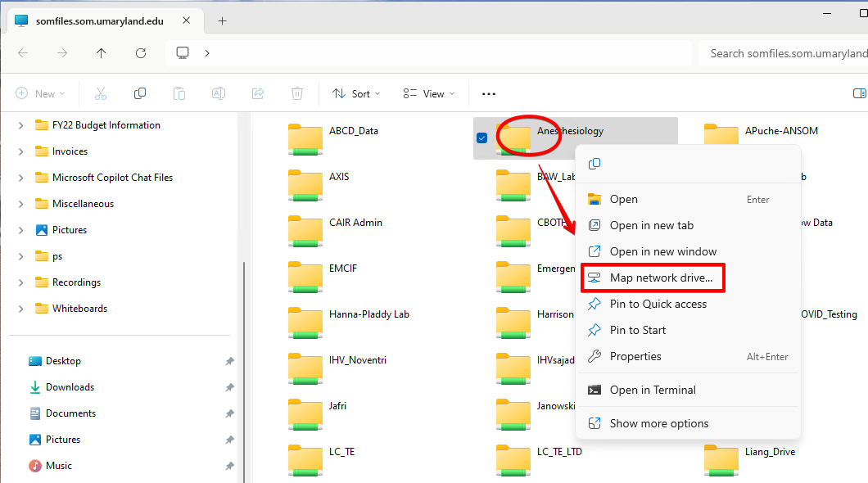Click the Cut scissors icon in toolbar

[x=101, y=93]
